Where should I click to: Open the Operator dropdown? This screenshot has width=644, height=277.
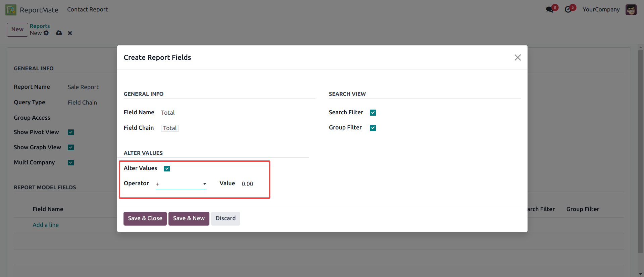tap(181, 184)
